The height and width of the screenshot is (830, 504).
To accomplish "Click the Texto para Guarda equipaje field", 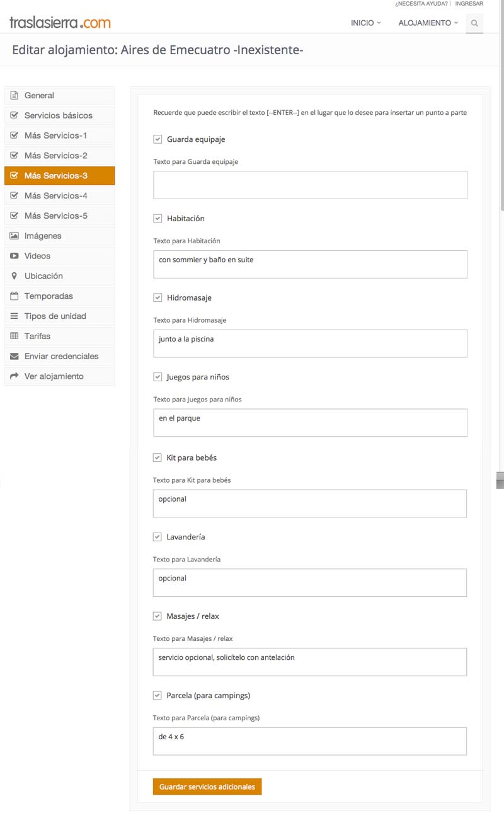I will coord(310,185).
